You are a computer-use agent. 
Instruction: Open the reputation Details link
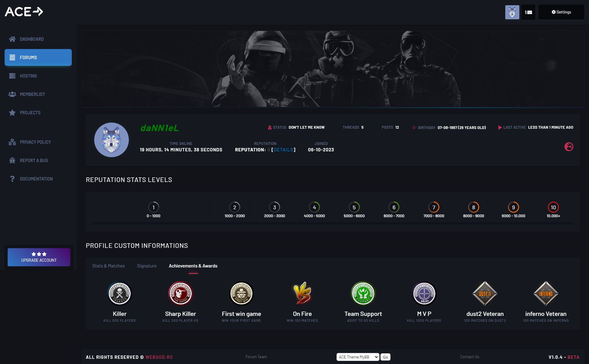pyautogui.click(x=283, y=150)
